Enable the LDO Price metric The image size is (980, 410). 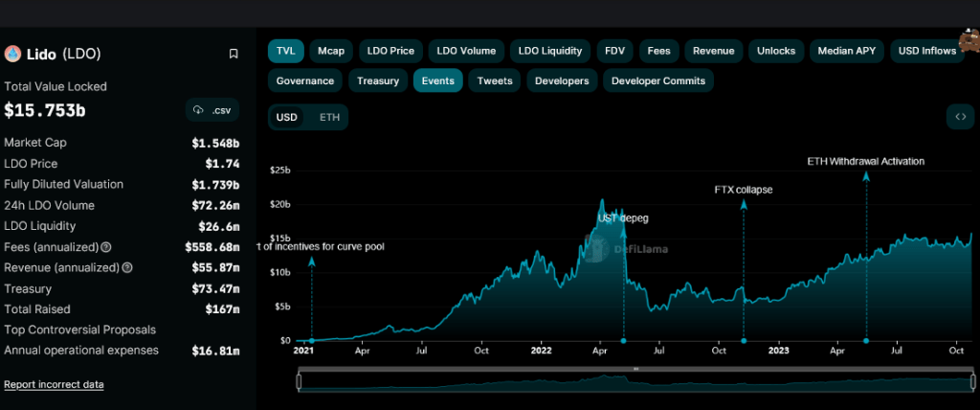click(x=390, y=51)
